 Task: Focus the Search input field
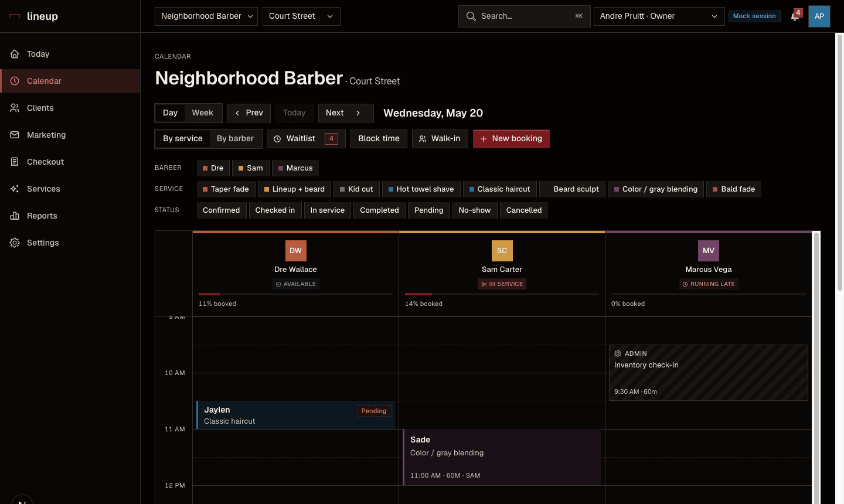525,16
